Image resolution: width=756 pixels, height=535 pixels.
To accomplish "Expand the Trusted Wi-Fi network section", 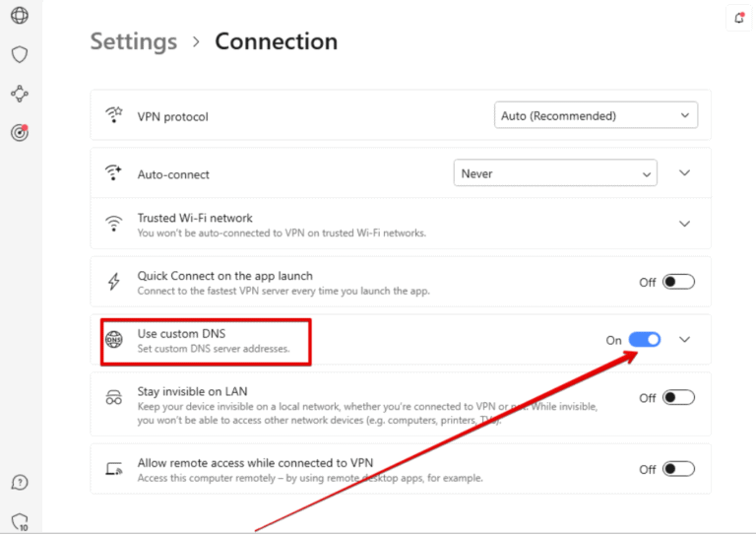I will point(685,224).
